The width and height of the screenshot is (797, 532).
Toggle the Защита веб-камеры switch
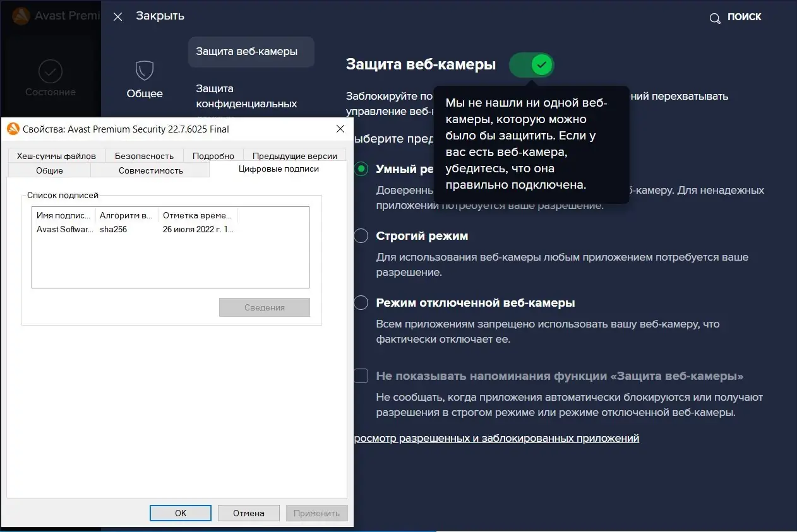pyautogui.click(x=532, y=64)
